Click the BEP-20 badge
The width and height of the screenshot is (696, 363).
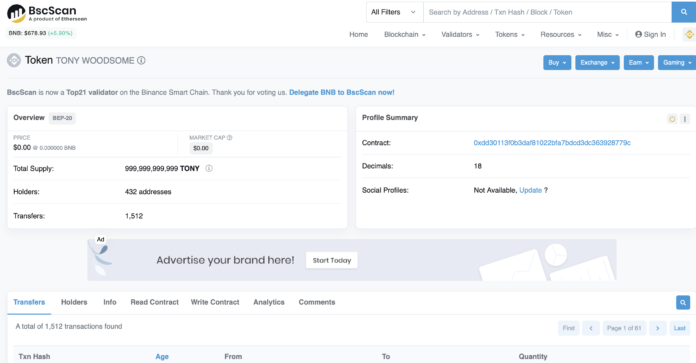pyautogui.click(x=62, y=118)
